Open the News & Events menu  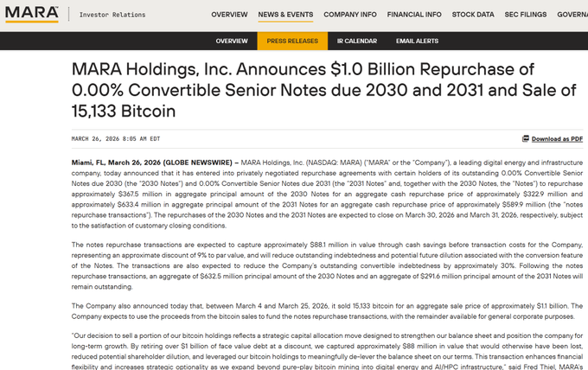285,15
